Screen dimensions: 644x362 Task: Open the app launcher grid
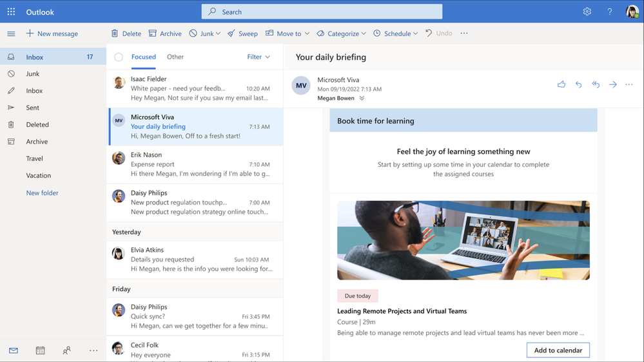pyautogui.click(x=11, y=12)
